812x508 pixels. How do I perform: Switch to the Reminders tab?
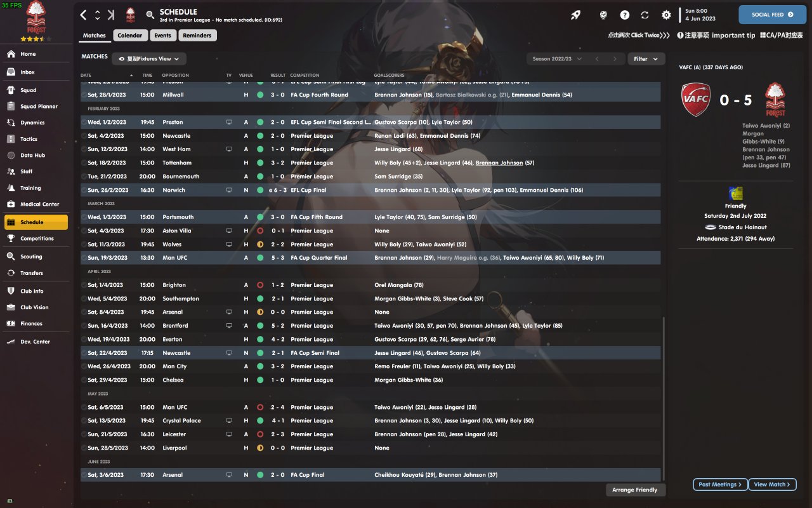point(197,36)
